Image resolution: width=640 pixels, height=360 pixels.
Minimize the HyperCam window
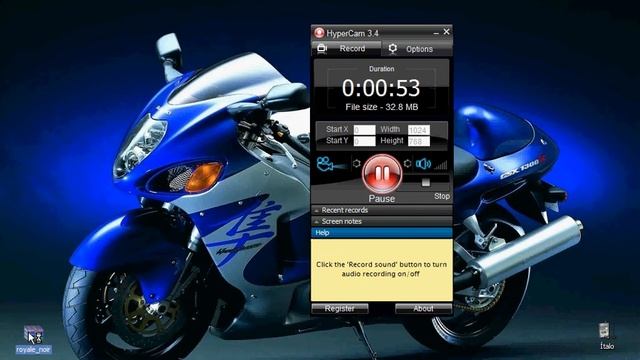coord(436,32)
